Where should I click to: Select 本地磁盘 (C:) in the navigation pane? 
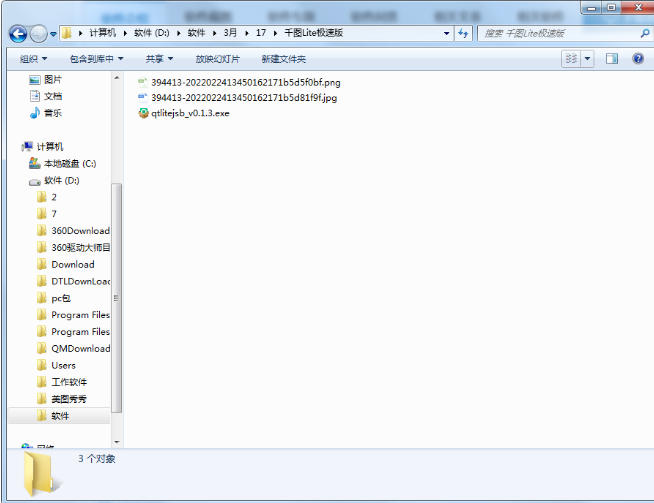[70, 163]
